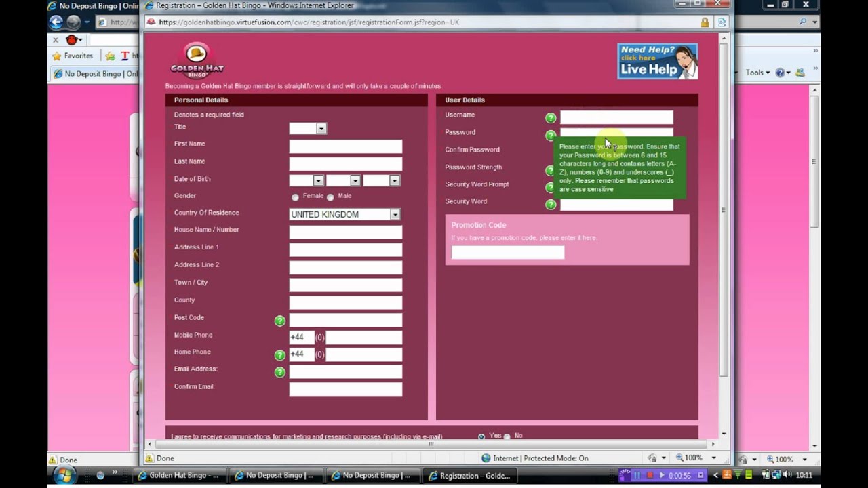This screenshot has width=868, height=488.
Task: Select the Female gender radio button
Action: click(x=295, y=197)
